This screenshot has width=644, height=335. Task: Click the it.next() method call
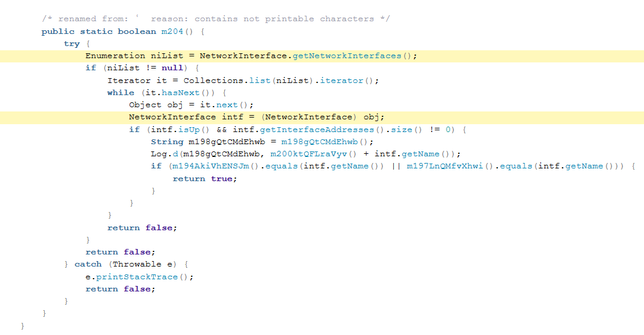[229, 105]
